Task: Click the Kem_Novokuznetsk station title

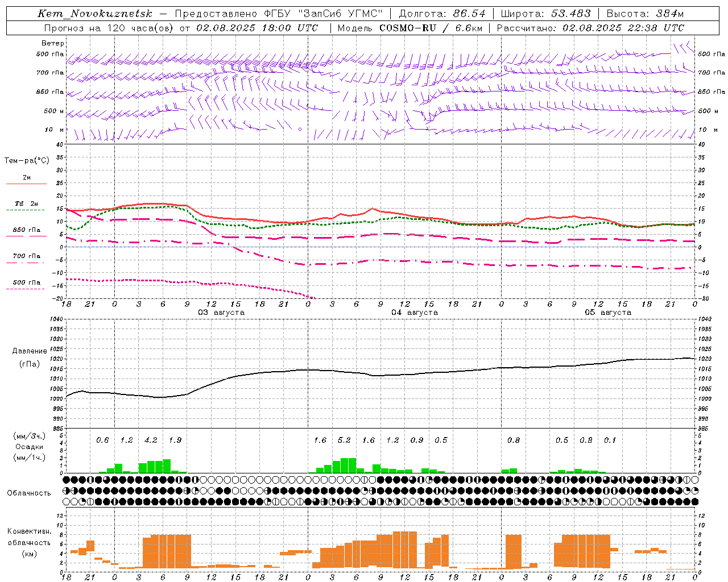Action: [95, 14]
